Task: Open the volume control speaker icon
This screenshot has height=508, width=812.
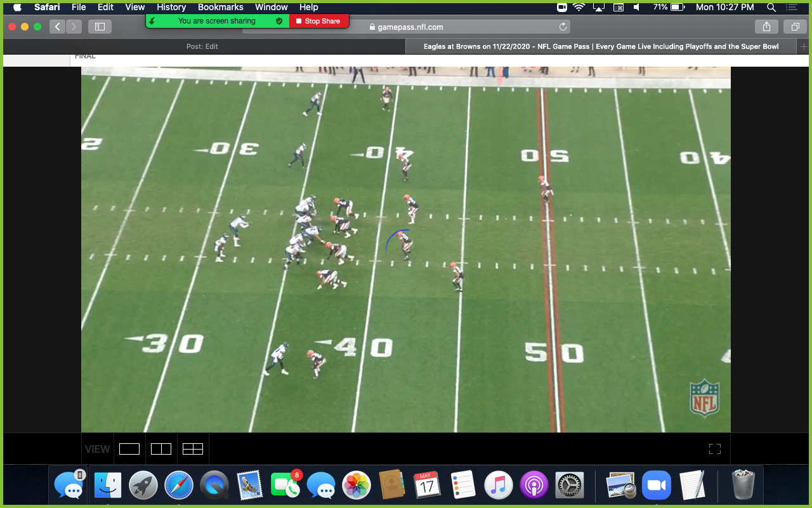Action: click(x=637, y=7)
